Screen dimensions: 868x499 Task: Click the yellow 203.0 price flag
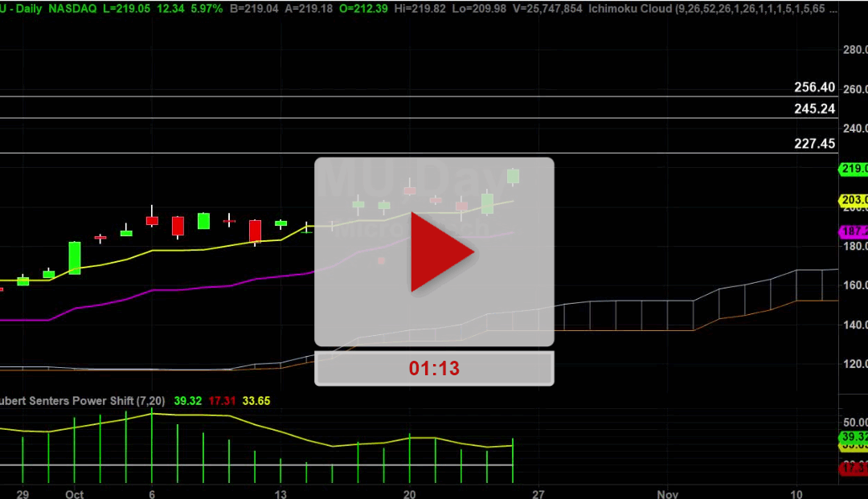[854, 199]
